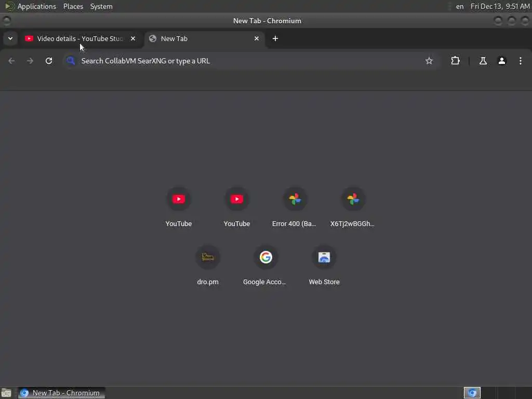The width and height of the screenshot is (532, 399).
Task: Click the date and time clock
Action: (x=500, y=6)
